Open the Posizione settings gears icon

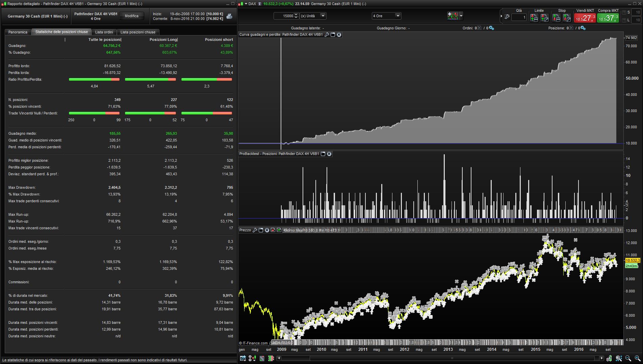pyautogui.click(x=583, y=28)
